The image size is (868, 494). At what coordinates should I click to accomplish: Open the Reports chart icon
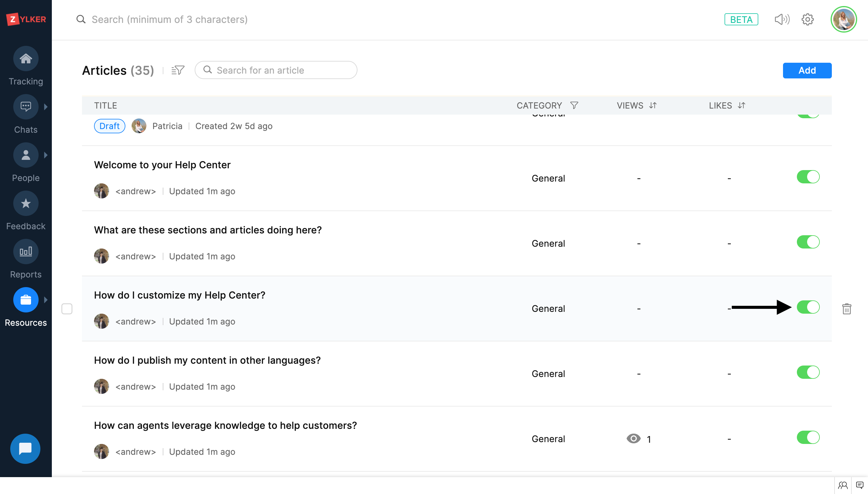tap(26, 252)
